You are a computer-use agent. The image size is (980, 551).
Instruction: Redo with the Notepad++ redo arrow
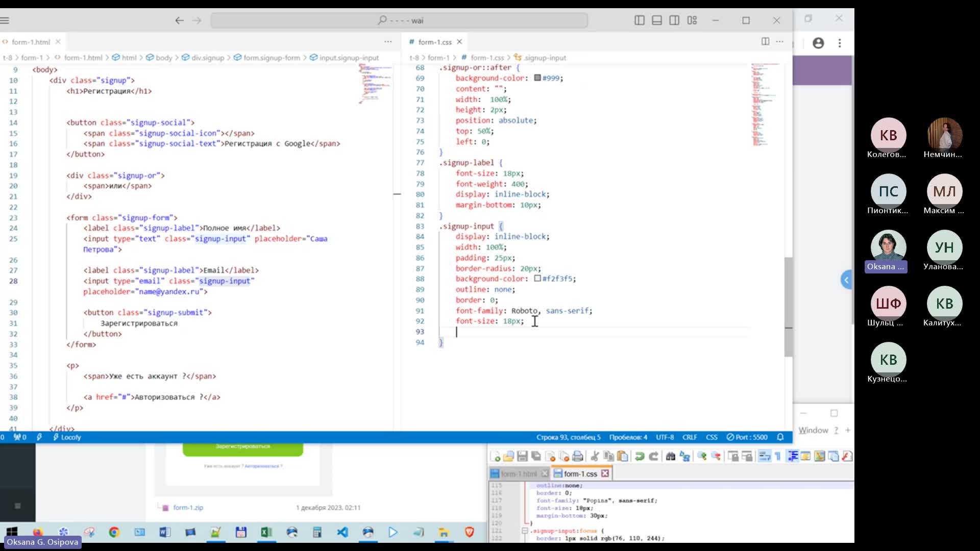(653, 456)
